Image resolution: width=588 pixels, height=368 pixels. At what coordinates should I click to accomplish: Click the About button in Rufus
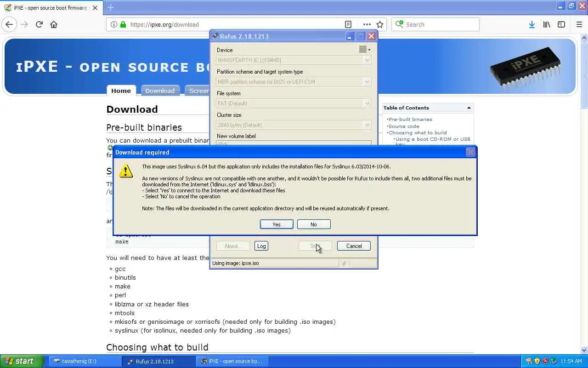pyautogui.click(x=232, y=246)
